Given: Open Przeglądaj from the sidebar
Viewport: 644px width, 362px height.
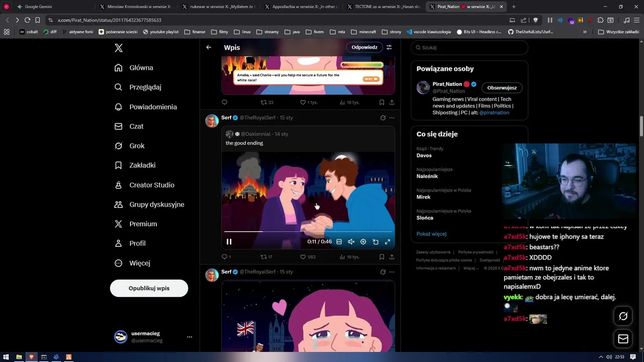Looking at the screenshot, I should click(x=138, y=87).
